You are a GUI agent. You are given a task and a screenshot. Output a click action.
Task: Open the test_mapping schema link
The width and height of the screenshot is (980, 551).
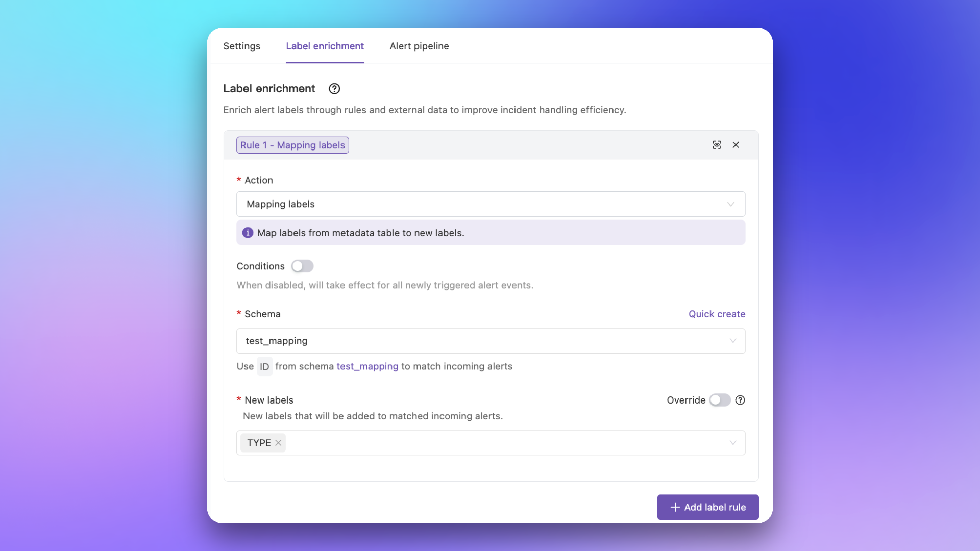coord(367,366)
